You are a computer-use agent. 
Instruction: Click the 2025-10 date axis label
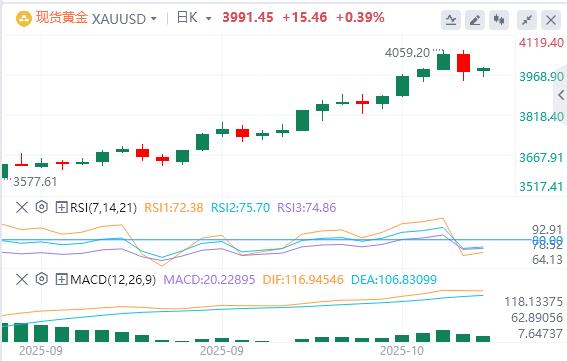tap(402, 351)
